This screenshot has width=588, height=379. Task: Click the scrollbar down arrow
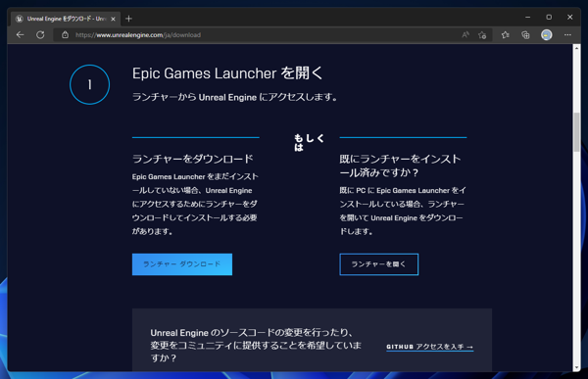[576, 367]
